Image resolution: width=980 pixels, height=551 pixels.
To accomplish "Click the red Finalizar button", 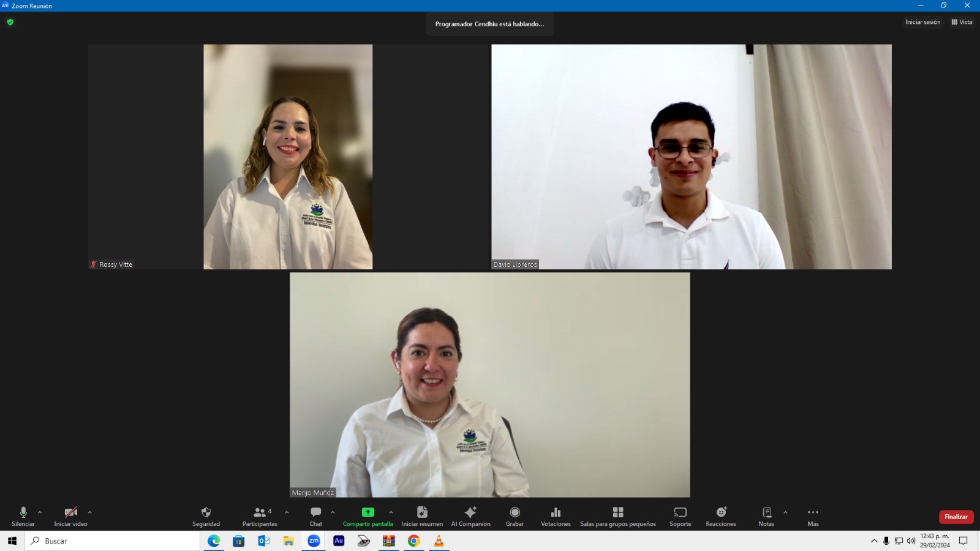I will tap(956, 517).
